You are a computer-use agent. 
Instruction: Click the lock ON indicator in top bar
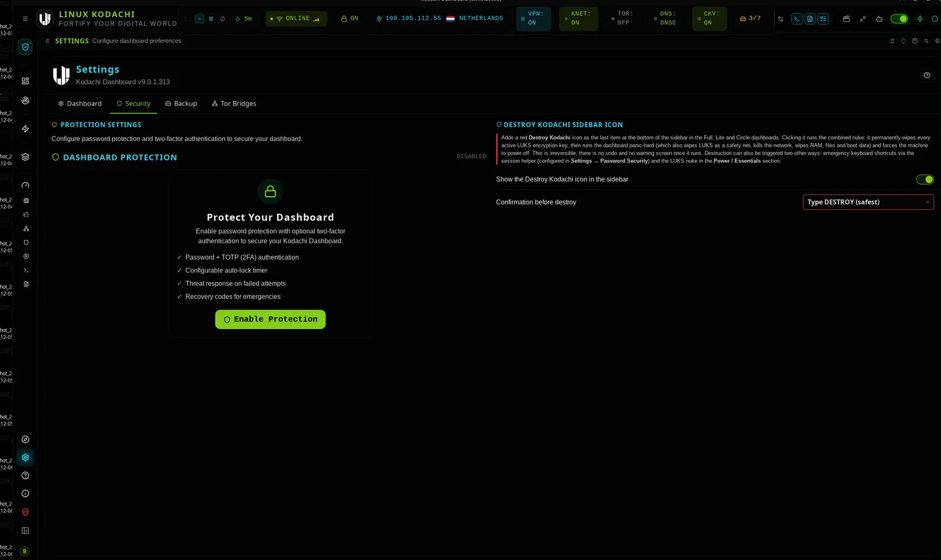[x=349, y=19]
